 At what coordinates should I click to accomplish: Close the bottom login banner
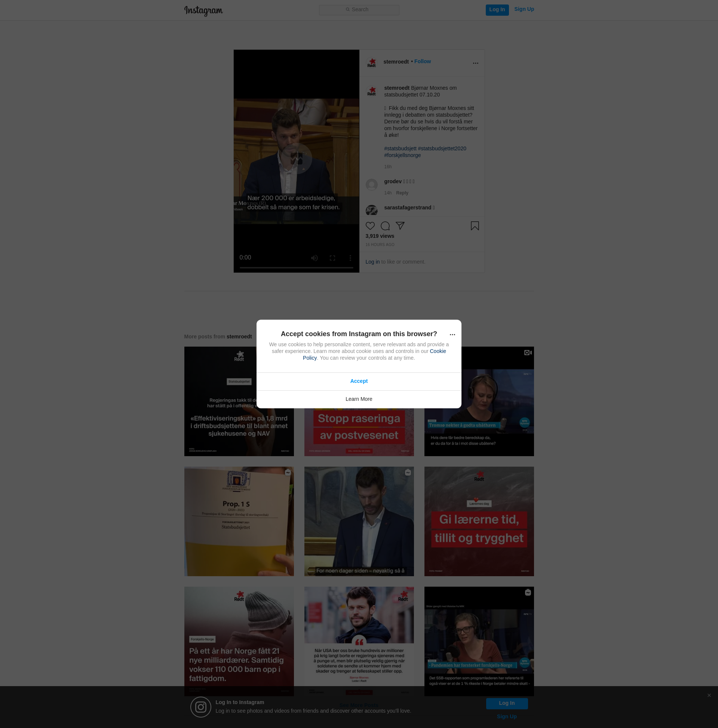(709, 695)
